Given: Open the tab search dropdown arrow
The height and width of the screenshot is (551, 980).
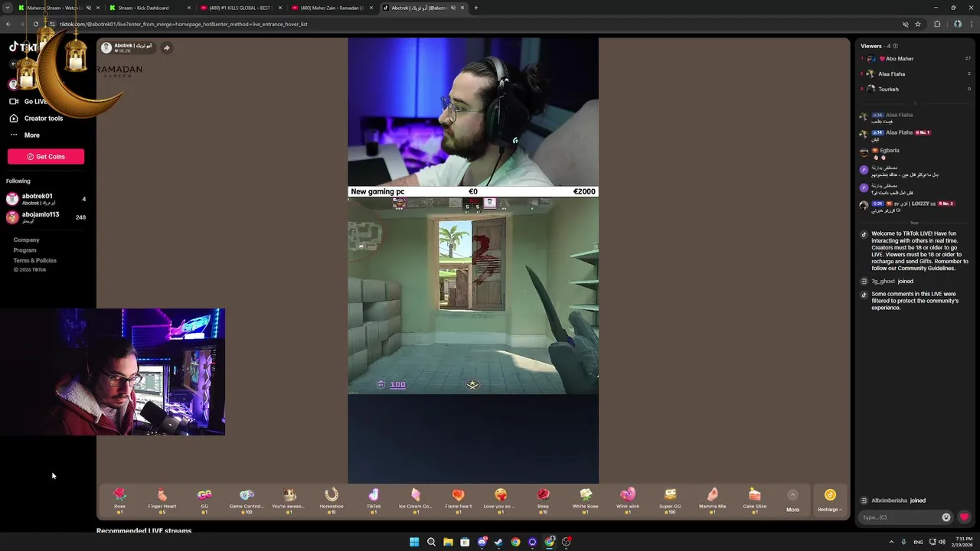Looking at the screenshot, I should pos(7,8).
